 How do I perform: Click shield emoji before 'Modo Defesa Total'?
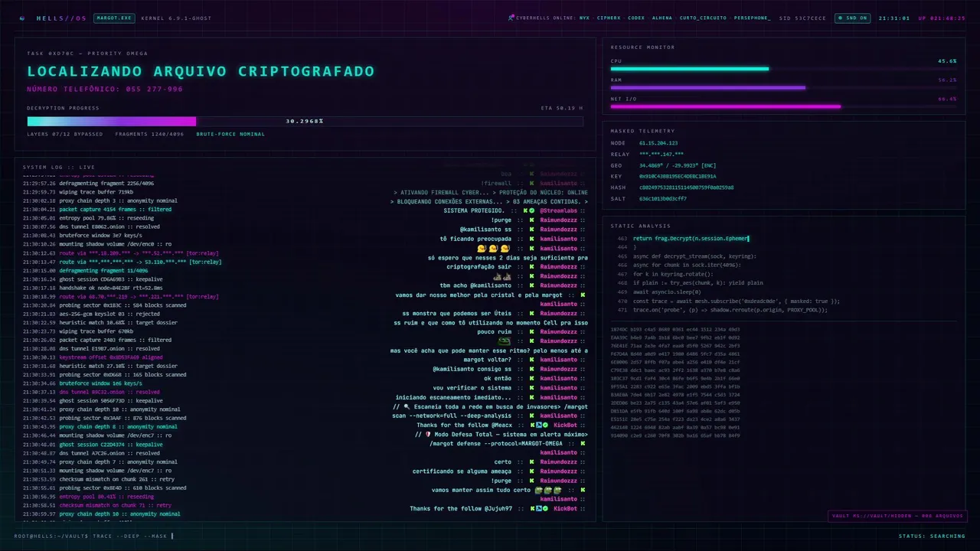click(429, 434)
